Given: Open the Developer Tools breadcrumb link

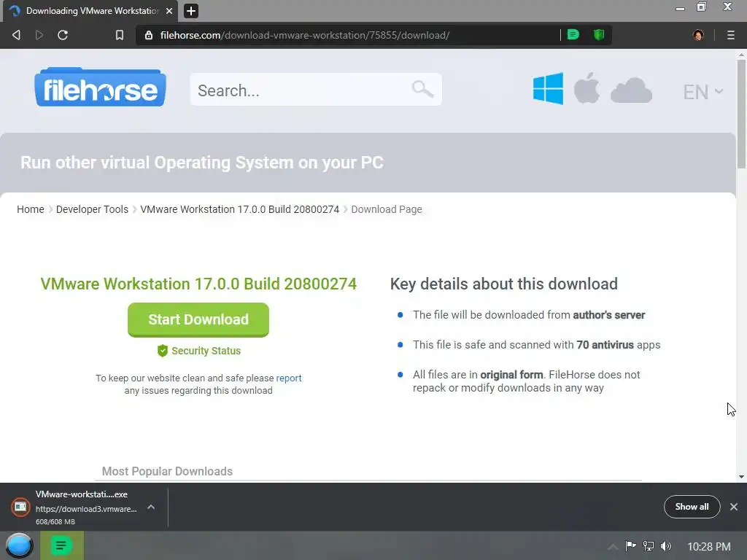Looking at the screenshot, I should click(x=92, y=209).
